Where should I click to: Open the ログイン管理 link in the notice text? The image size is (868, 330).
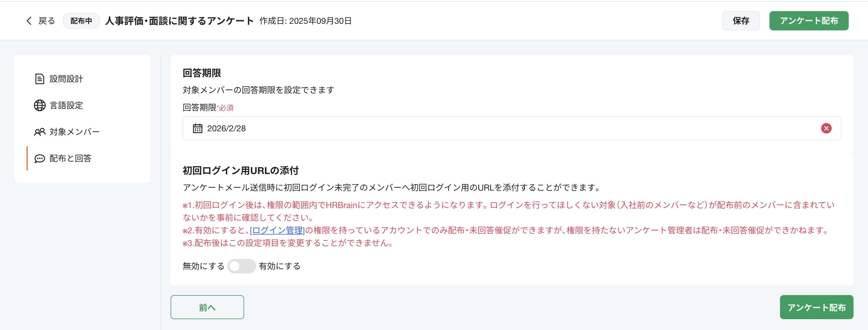pos(277,230)
